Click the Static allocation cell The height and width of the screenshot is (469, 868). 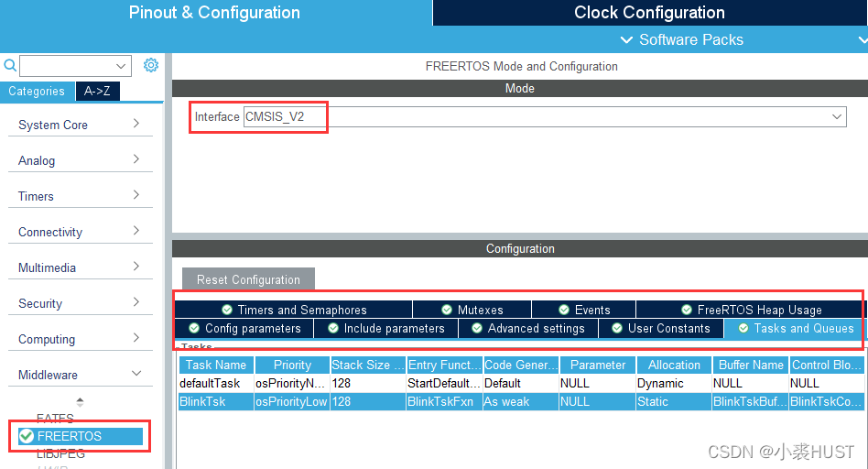[674, 401]
